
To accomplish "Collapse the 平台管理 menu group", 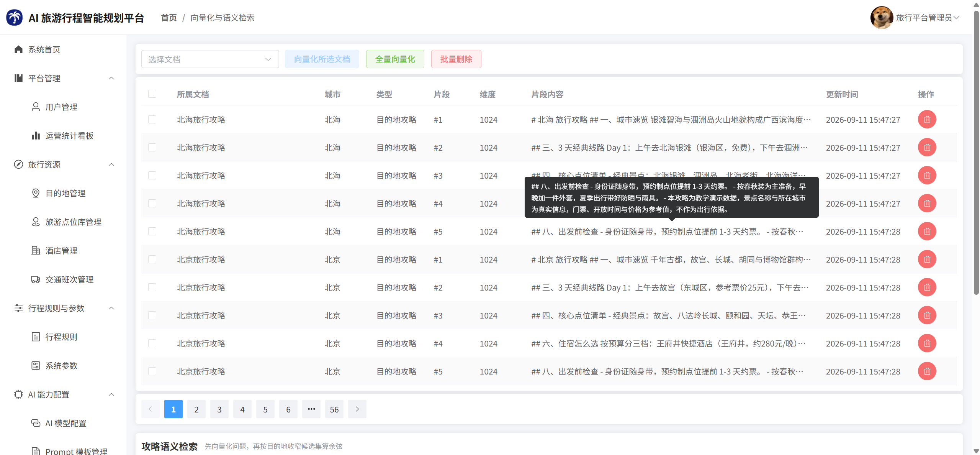I will (111, 78).
